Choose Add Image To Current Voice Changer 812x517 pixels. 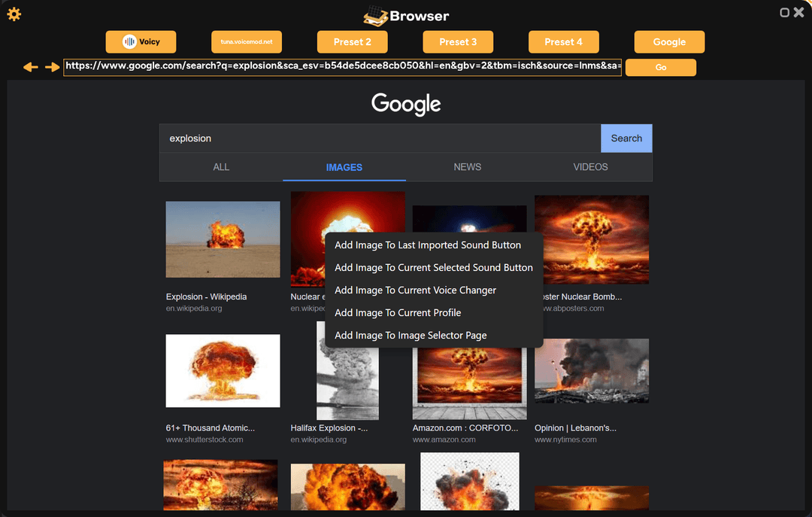(415, 290)
